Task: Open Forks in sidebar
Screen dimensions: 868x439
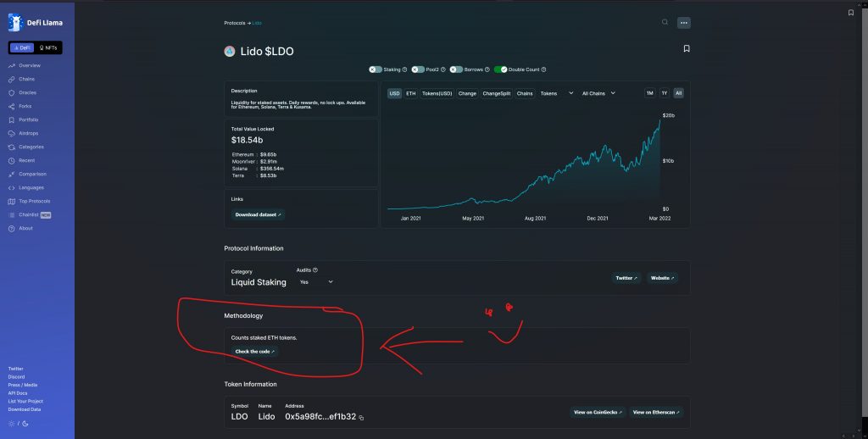Action: [x=20, y=106]
